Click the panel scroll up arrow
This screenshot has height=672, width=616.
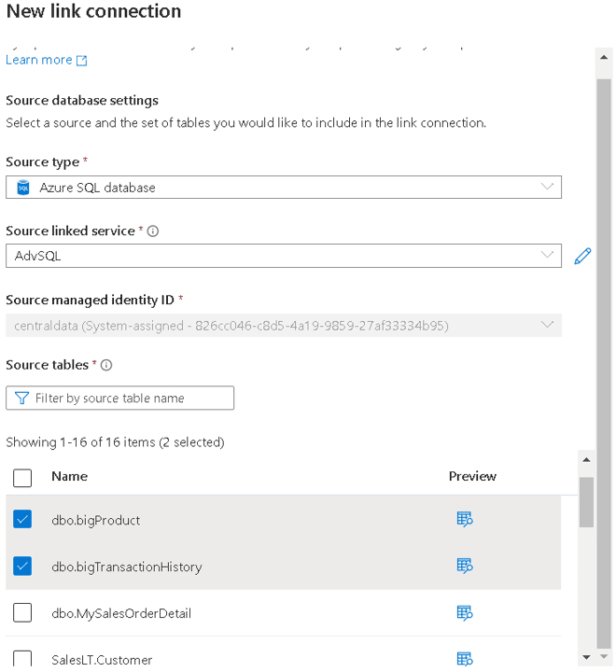pos(604,57)
